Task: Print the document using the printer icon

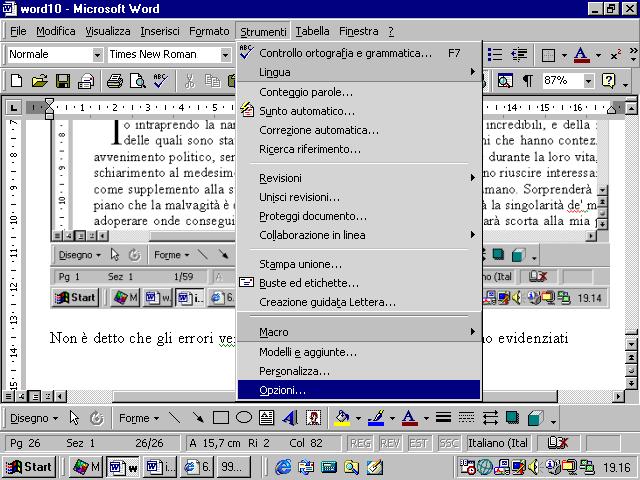Action: point(115,81)
